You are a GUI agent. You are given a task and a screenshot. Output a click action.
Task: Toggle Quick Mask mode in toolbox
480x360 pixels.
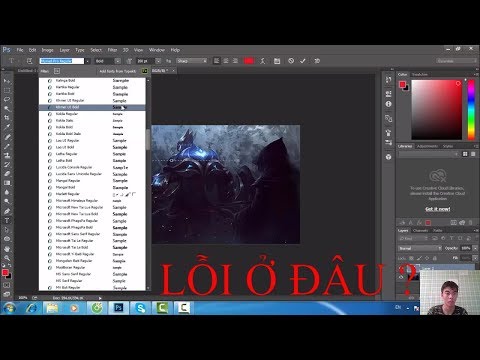(7, 285)
